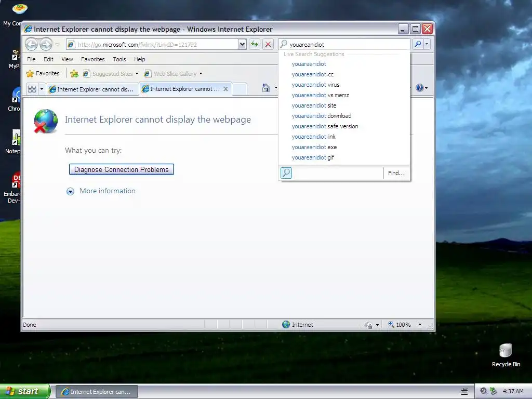Open the Home button dropdown arrow
This screenshot has width=532, height=399.
276,88
